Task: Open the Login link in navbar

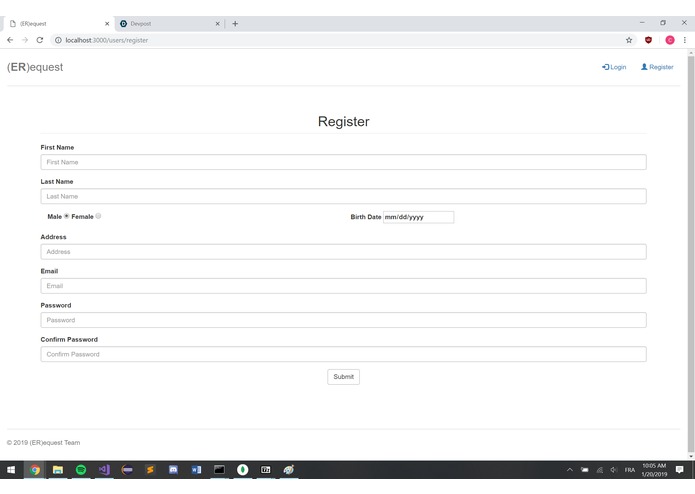Action: (614, 67)
